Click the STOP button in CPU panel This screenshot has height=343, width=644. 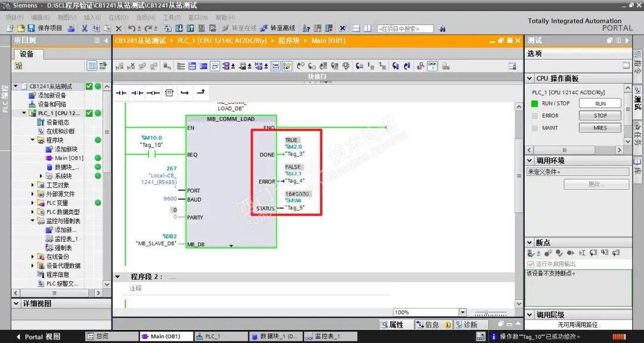(x=600, y=116)
